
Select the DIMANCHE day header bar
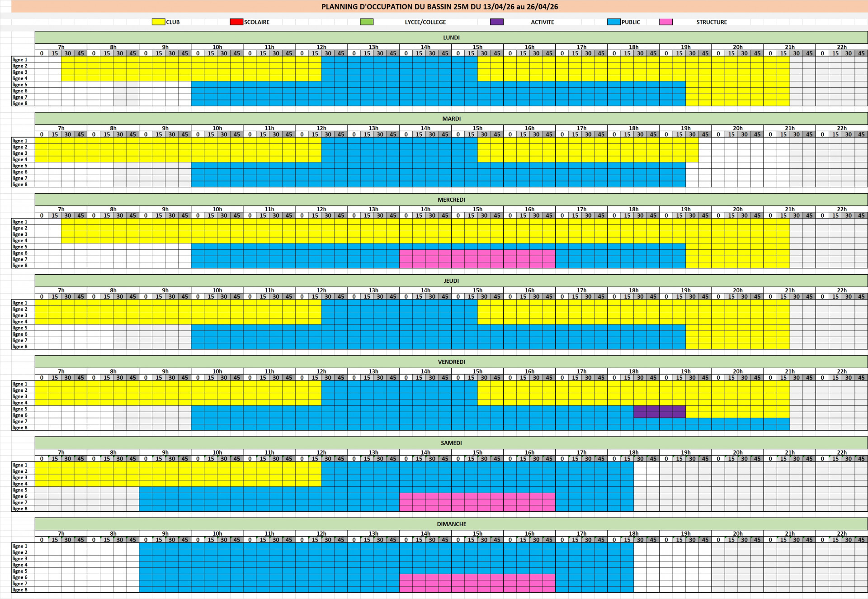[x=451, y=524]
